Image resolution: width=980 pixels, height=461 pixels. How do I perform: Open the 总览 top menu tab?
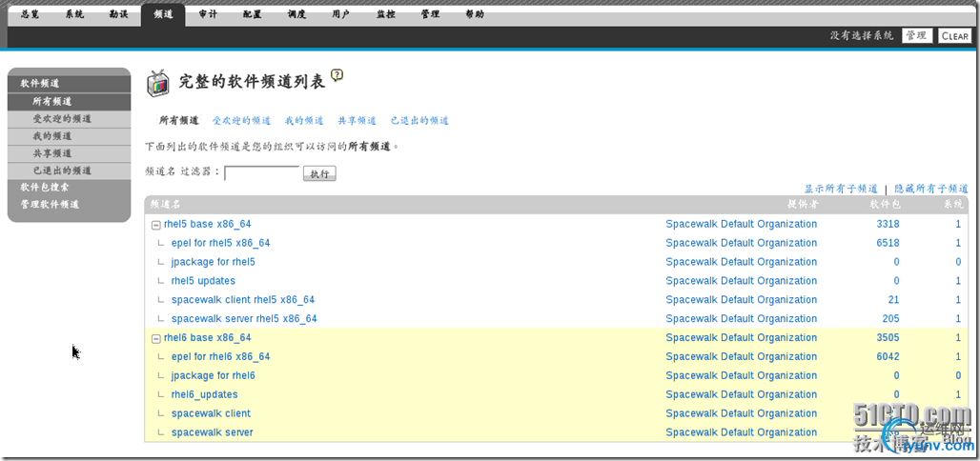[30, 14]
